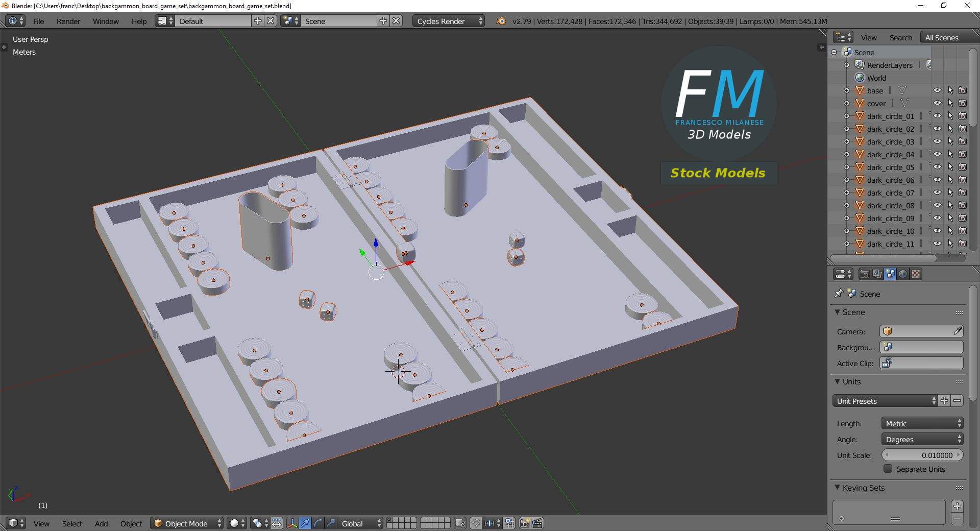Hide dark_circle_03 using its eye icon
Viewport: 980px width, 531px height.
938,141
